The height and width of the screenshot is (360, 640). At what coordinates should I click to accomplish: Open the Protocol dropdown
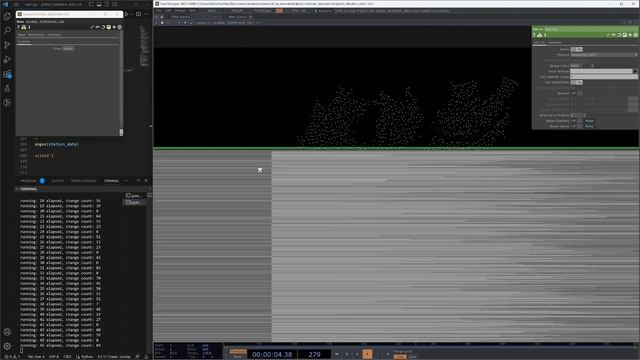(x=604, y=54)
